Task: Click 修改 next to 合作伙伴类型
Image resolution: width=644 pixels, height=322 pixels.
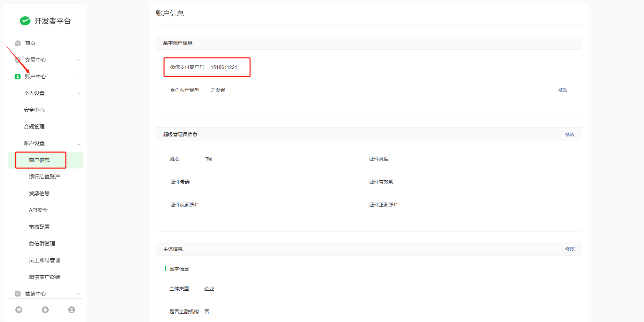Action: pos(563,90)
